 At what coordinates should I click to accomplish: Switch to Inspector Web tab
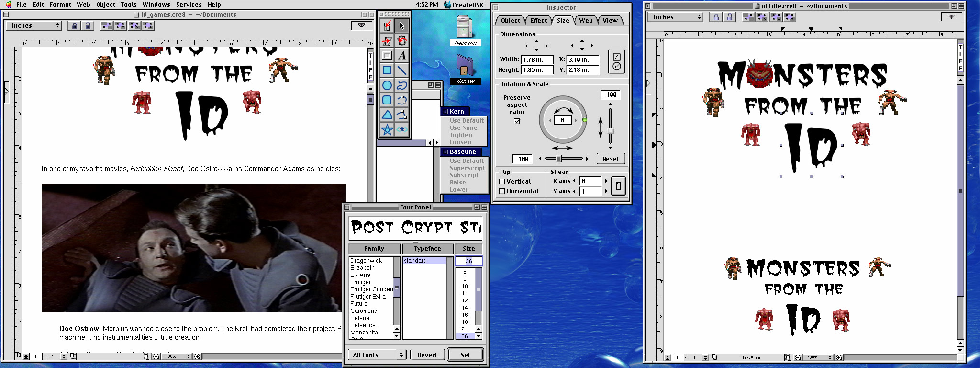[586, 20]
